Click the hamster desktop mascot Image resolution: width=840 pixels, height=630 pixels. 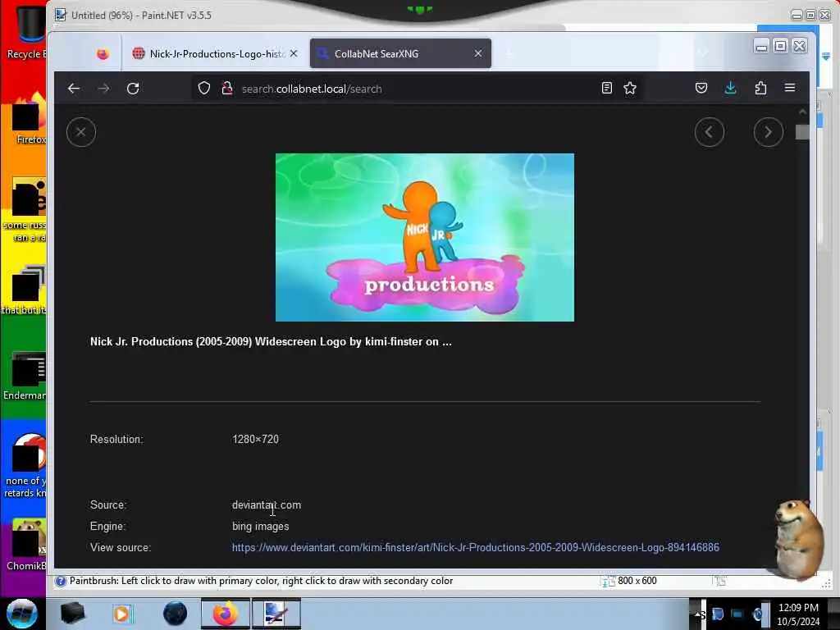coord(799,539)
